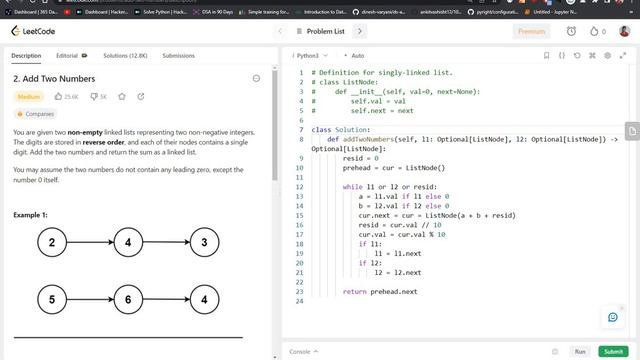Switch to the Description tab
The width and height of the screenshot is (640, 360).
point(26,56)
